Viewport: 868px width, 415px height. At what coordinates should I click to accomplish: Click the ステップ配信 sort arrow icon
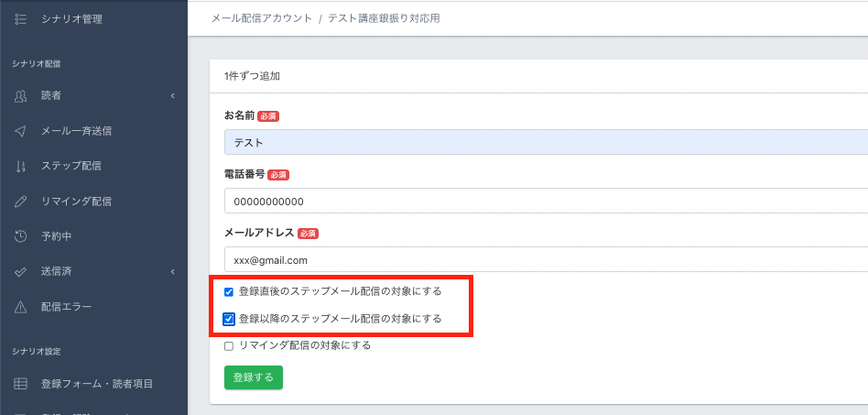(x=20, y=166)
